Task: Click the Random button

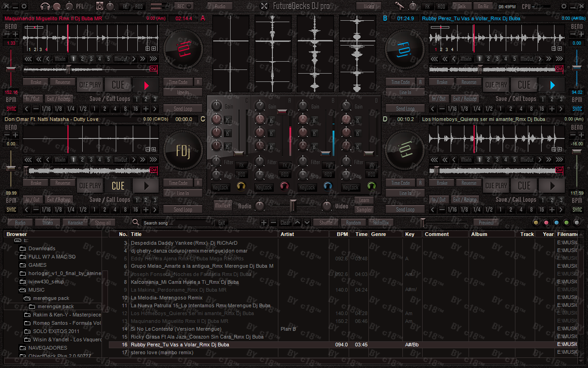Action: click(x=353, y=223)
